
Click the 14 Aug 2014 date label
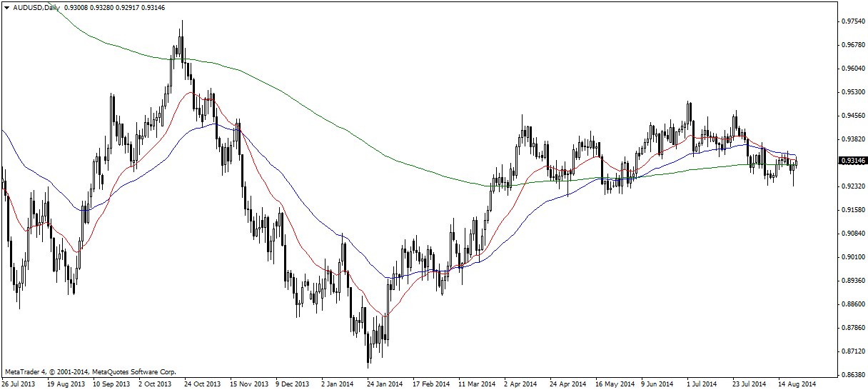click(x=796, y=384)
